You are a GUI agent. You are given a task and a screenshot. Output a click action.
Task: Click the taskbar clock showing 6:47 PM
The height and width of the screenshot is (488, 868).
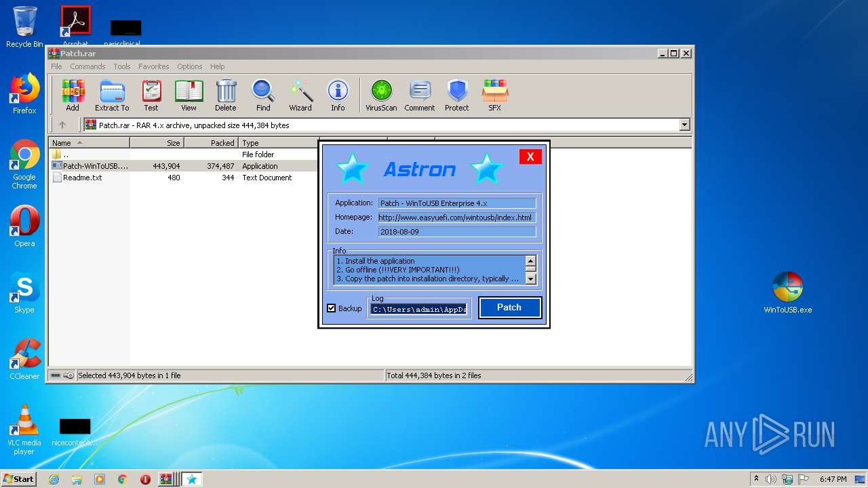point(833,479)
